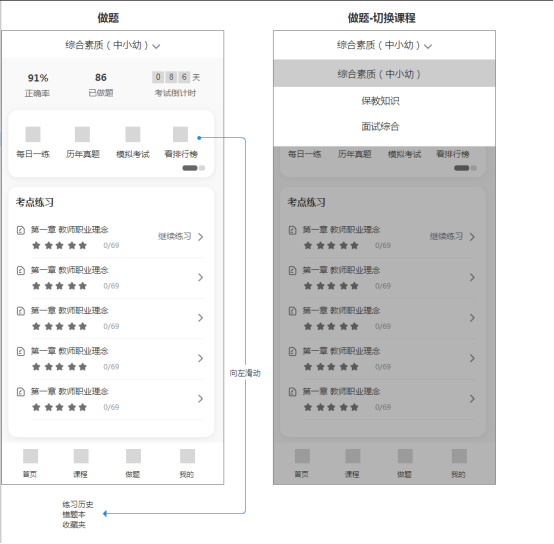
Task: Expand 综合素质 course dropdown in left mockup
Action: (112, 45)
